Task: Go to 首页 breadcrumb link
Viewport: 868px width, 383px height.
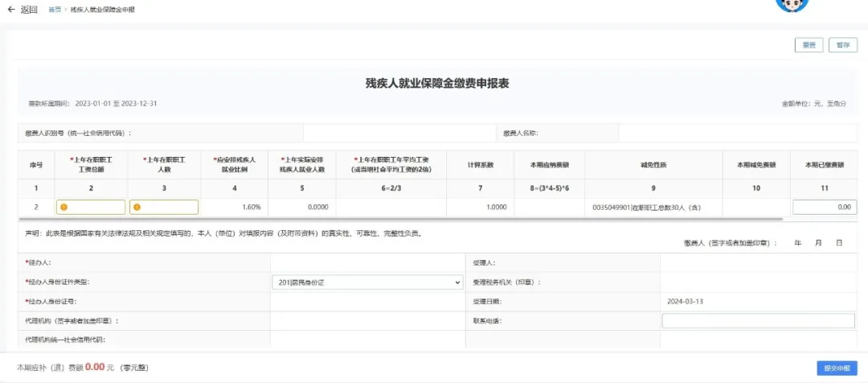Action: coord(55,10)
